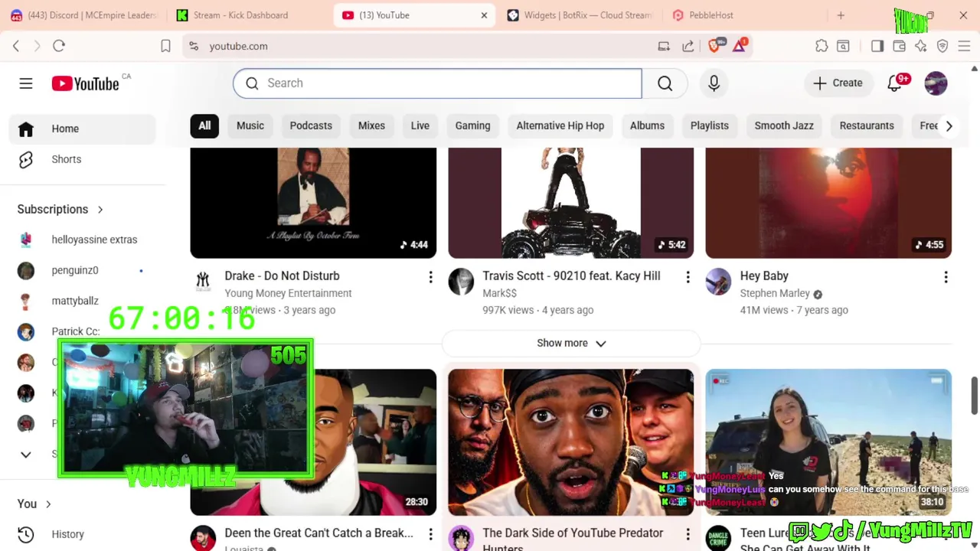The height and width of the screenshot is (551, 980).
Task: Expand the Show more section
Action: click(571, 343)
